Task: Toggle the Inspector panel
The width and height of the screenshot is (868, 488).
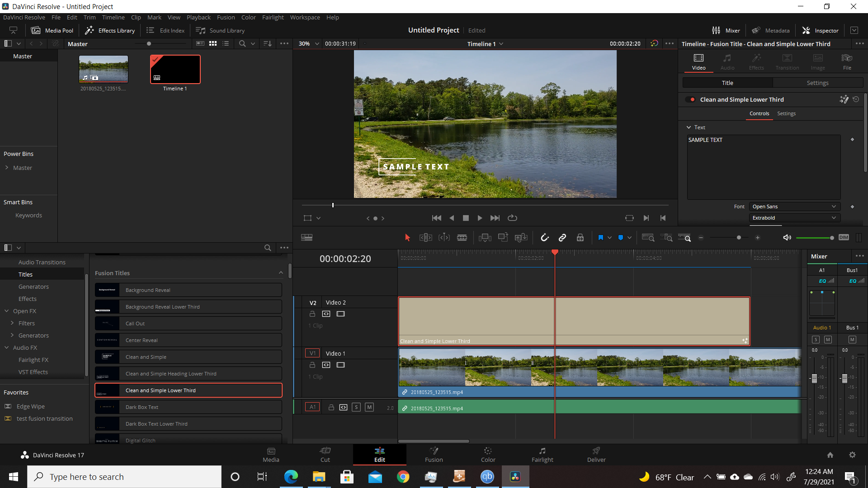Action: pos(820,31)
